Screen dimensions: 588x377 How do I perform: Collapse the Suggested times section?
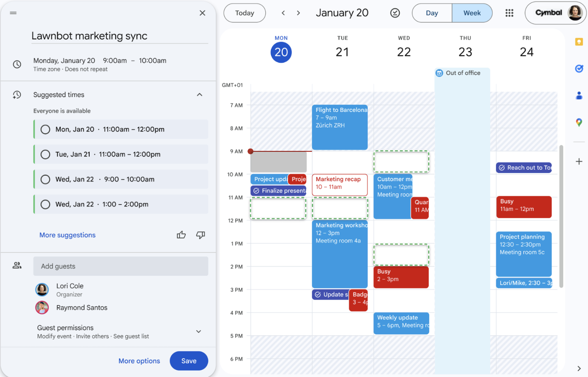(199, 95)
